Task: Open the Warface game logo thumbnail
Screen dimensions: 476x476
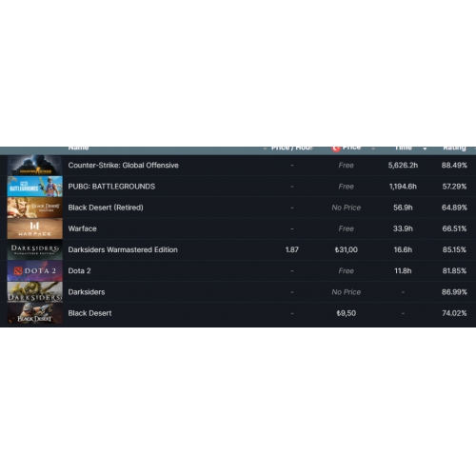Action: coord(35,228)
